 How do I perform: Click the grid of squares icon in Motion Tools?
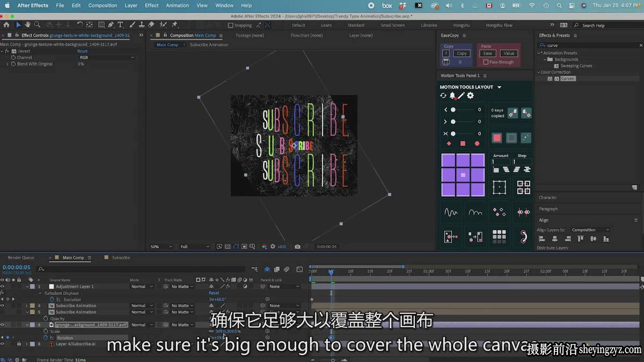pos(499,236)
